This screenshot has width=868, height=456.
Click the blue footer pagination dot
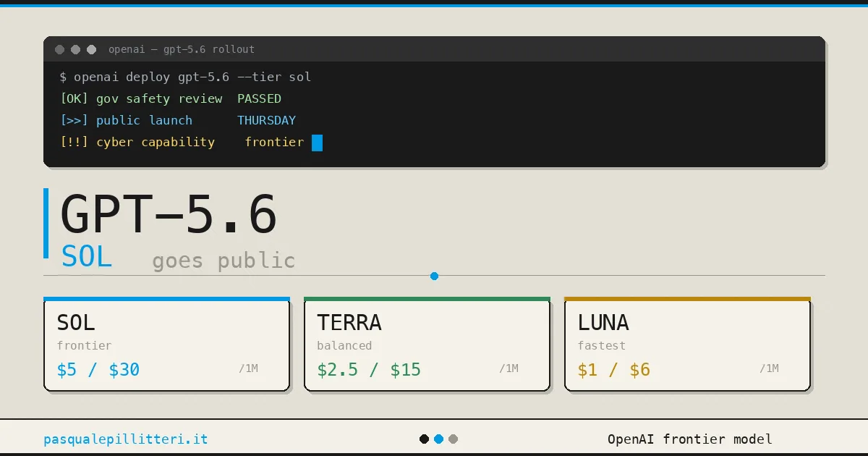pos(438,439)
